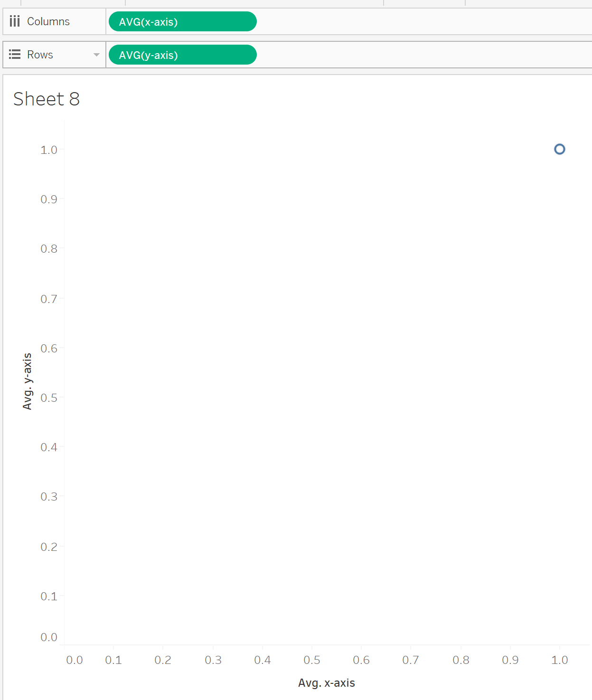Click the 1.0 tick on the x-axis
This screenshot has width=592, height=700.
click(560, 660)
